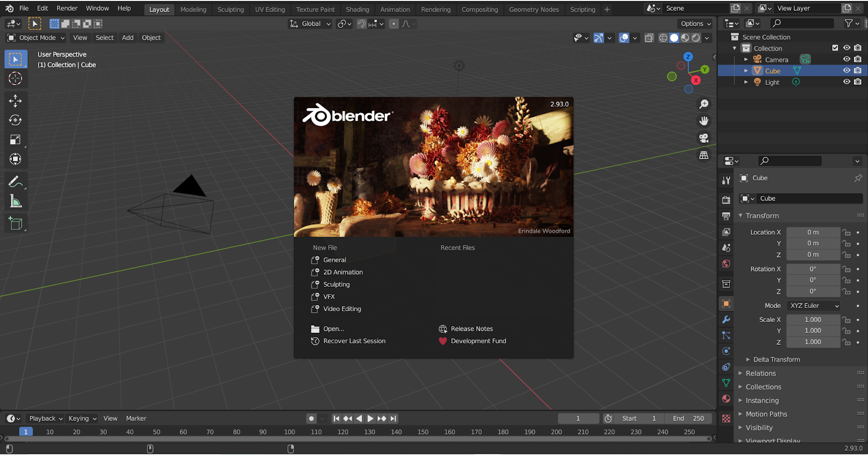This screenshot has height=455, width=868.
Task: Select Tweak tool in the header
Action: pyautogui.click(x=34, y=23)
